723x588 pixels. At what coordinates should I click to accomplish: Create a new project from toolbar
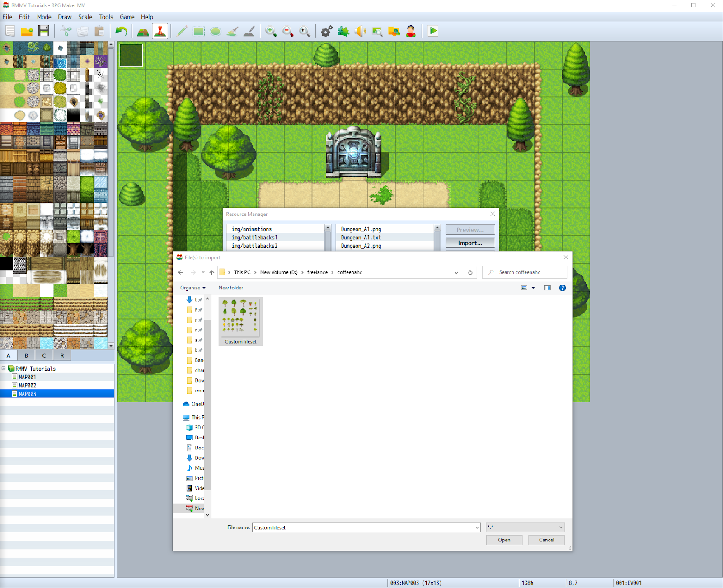click(10, 31)
